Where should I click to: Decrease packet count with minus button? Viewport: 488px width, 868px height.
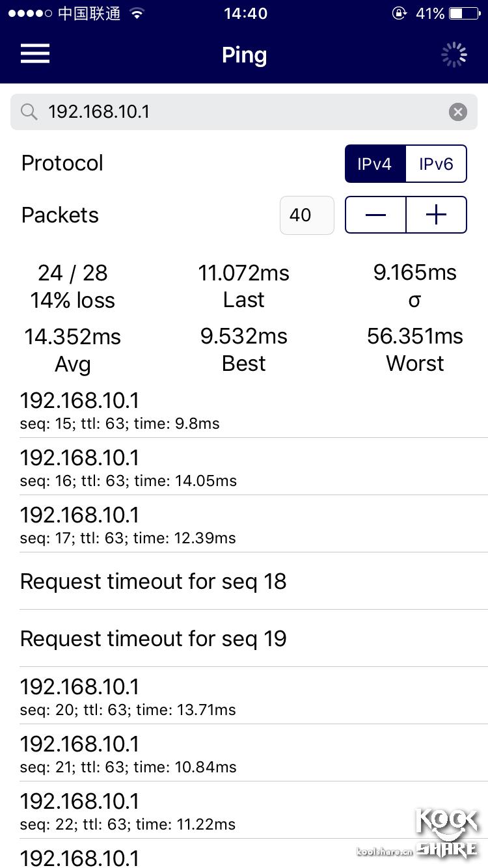pyautogui.click(x=375, y=215)
